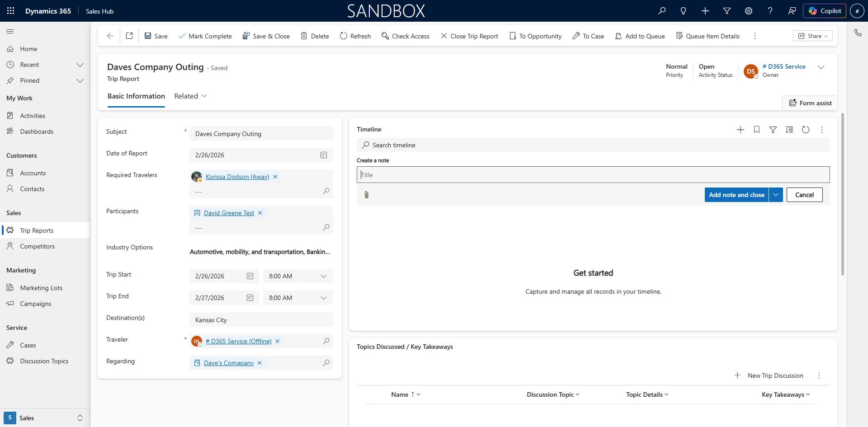Image resolution: width=868 pixels, height=427 pixels.
Task: Add a new timeline record
Action: point(740,130)
